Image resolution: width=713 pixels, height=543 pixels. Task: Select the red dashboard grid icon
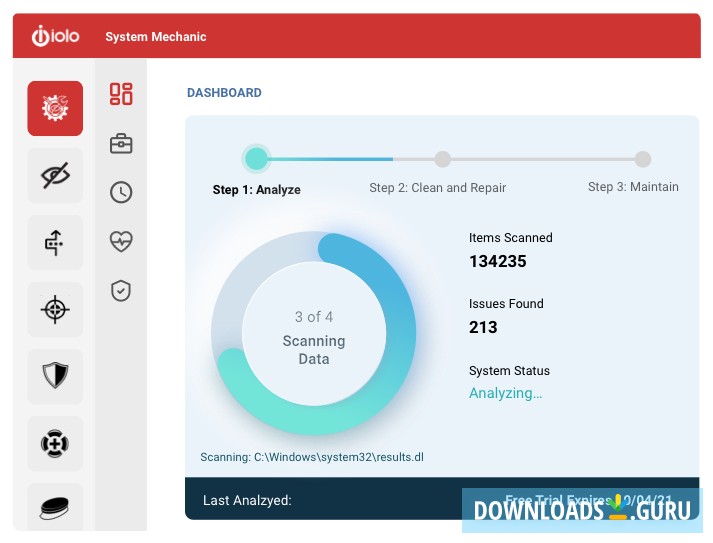(x=121, y=94)
